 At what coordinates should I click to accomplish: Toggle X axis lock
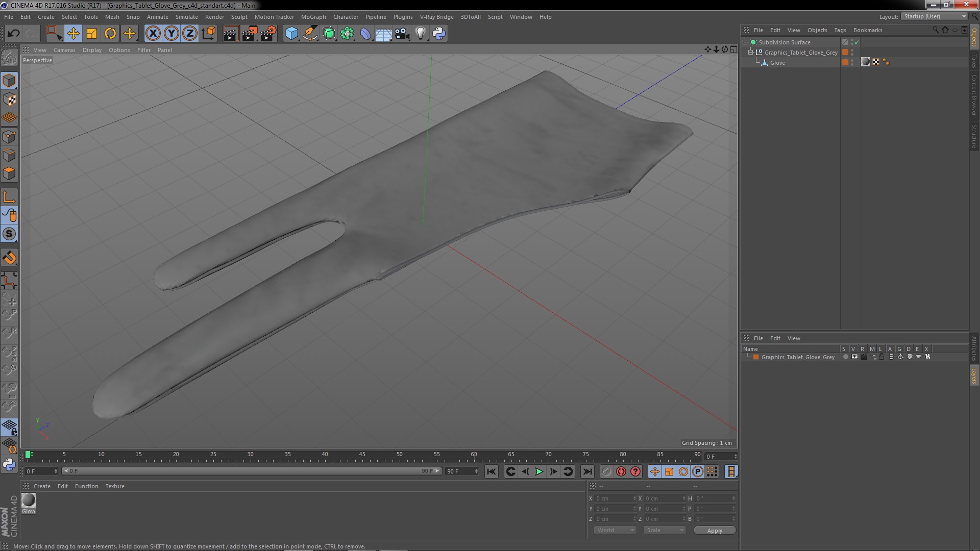pyautogui.click(x=153, y=34)
